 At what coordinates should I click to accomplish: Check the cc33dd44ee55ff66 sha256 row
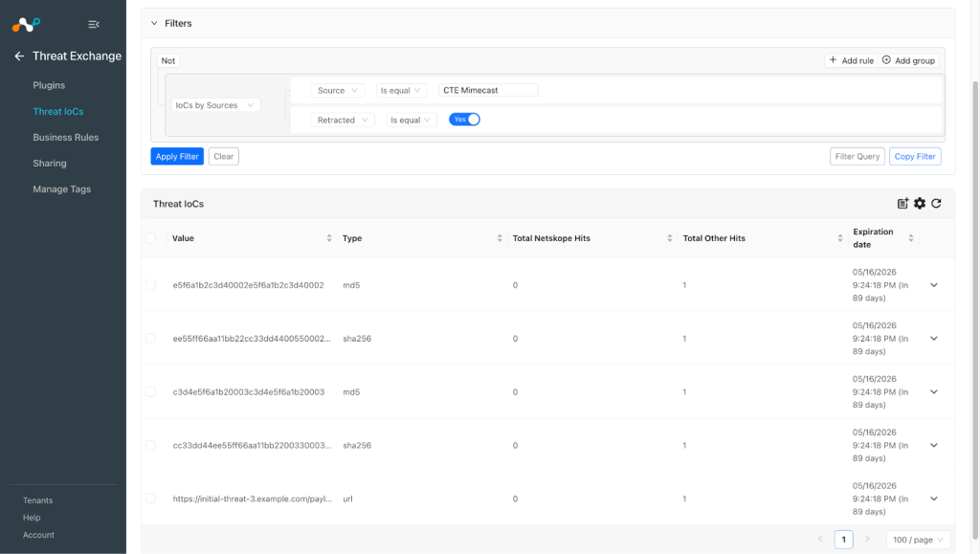pos(150,445)
